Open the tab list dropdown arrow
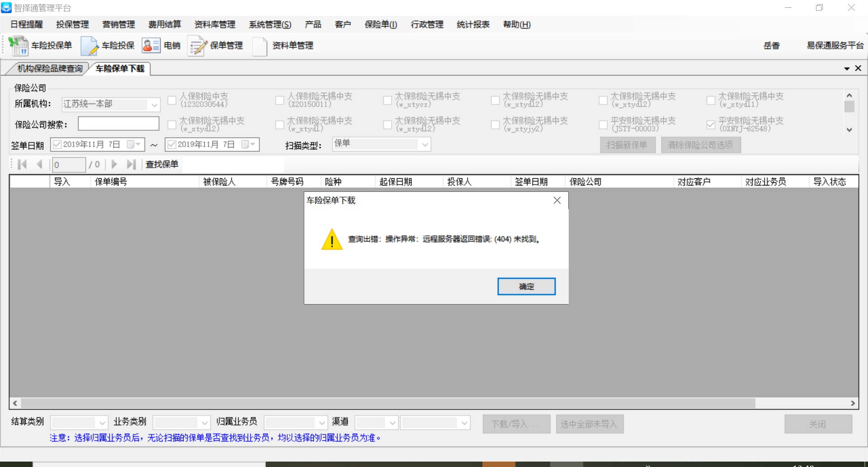This screenshot has width=868, height=467. pos(847,69)
